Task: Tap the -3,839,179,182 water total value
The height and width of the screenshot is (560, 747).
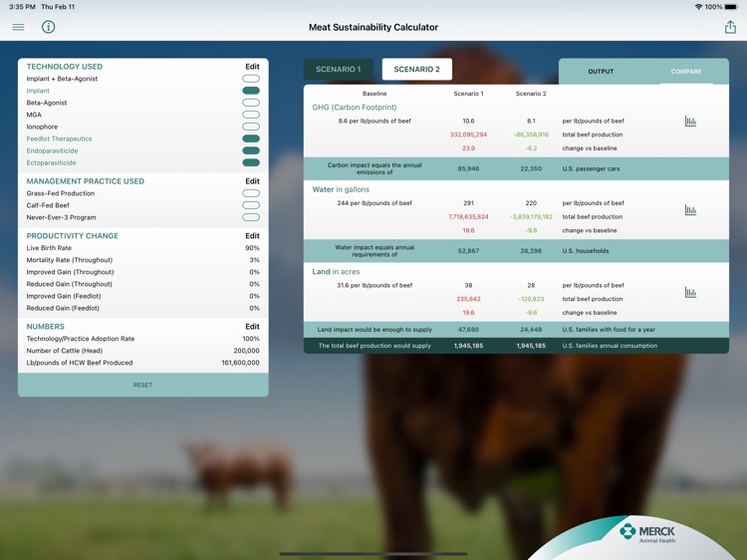Action: click(x=531, y=217)
